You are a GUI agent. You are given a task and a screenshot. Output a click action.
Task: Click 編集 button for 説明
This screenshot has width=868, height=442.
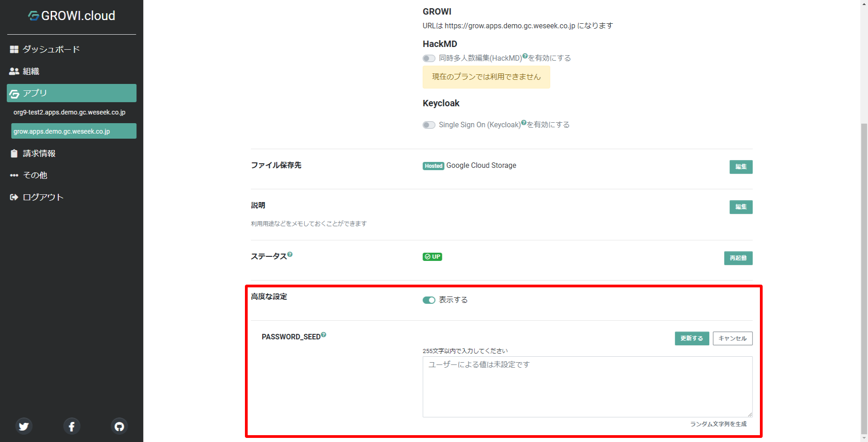(741, 207)
